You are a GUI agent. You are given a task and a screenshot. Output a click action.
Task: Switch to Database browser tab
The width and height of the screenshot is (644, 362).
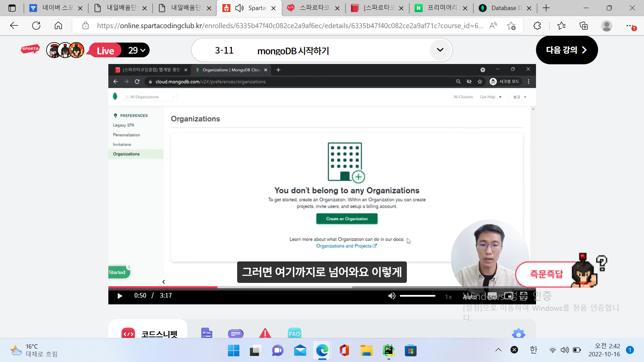505,8
